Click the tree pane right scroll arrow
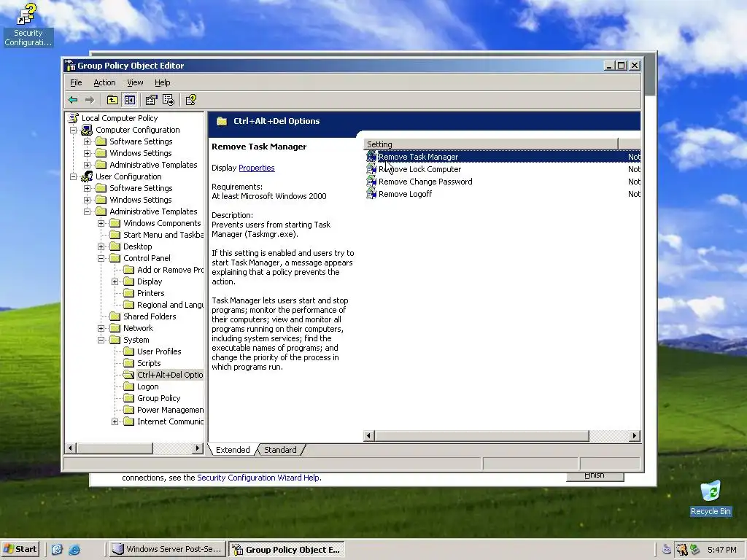 click(x=198, y=448)
